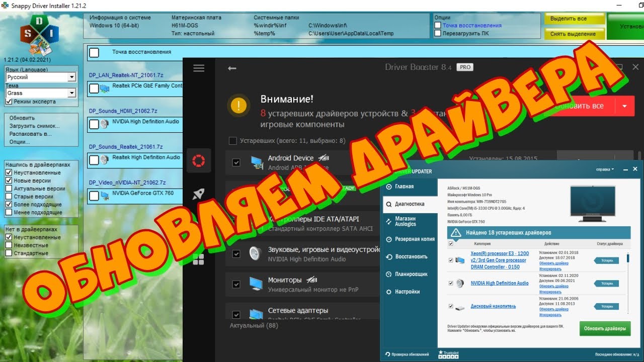This screenshot has width=644, height=362.
Task: Click the Xeon processor device icon
Action: coord(460,260)
